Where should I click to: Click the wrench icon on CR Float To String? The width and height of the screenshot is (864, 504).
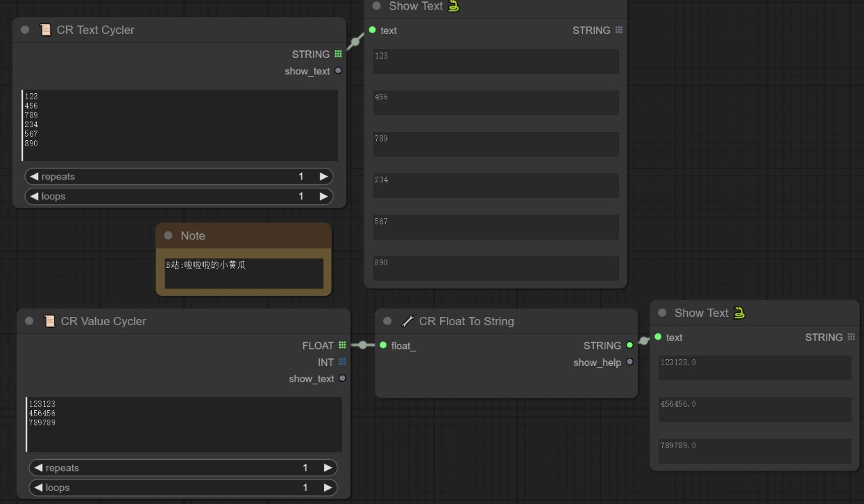click(x=408, y=321)
